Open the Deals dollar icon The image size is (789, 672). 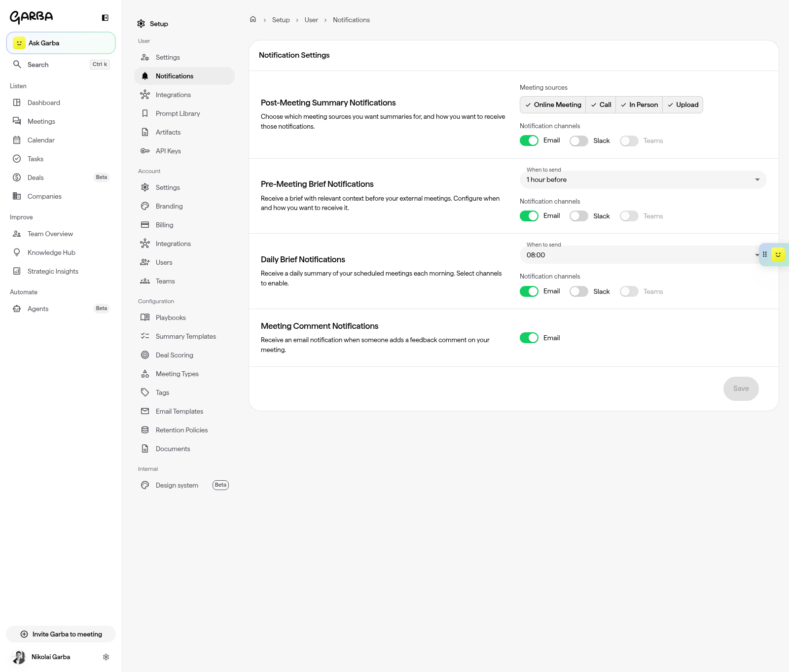coord(17,177)
